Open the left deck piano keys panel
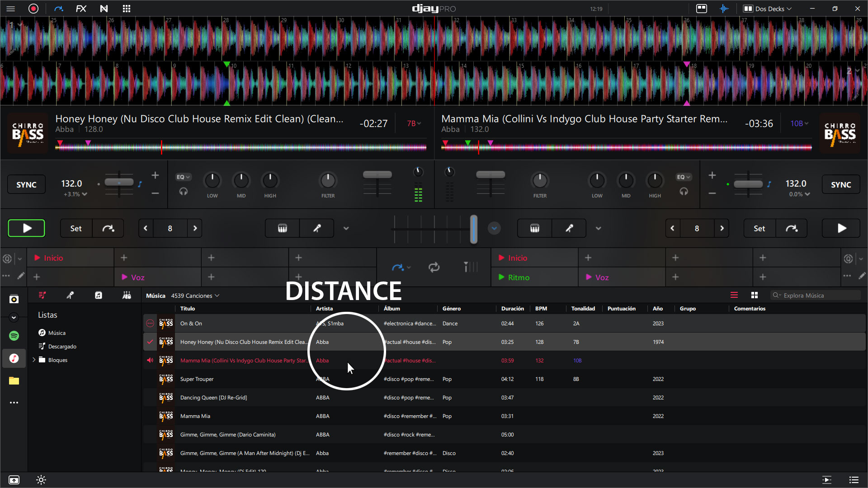 tap(282, 228)
